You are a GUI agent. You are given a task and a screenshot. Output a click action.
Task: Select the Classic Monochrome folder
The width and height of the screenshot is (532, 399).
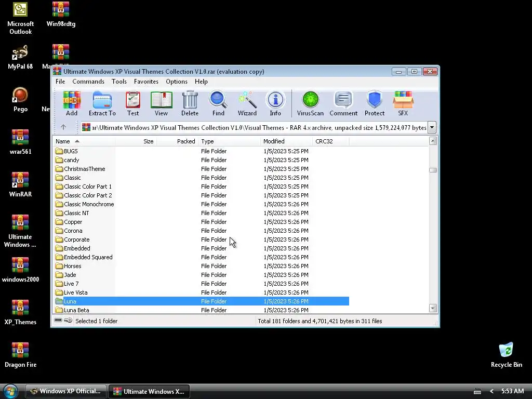point(85,204)
